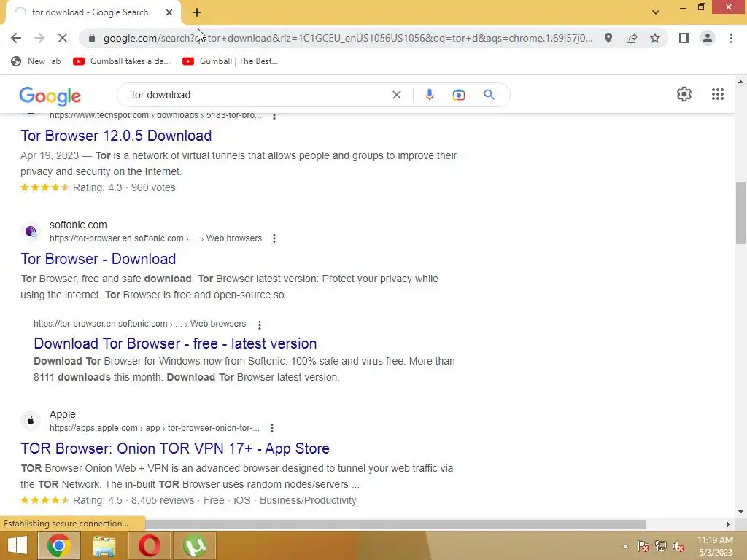Image resolution: width=747 pixels, height=560 pixels.
Task: Click the Chrome taskbar icon
Action: point(58,545)
